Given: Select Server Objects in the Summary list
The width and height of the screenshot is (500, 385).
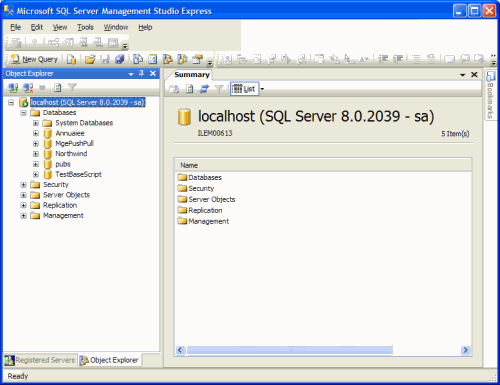Looking at the screenshot, I should tap(212, 199).
